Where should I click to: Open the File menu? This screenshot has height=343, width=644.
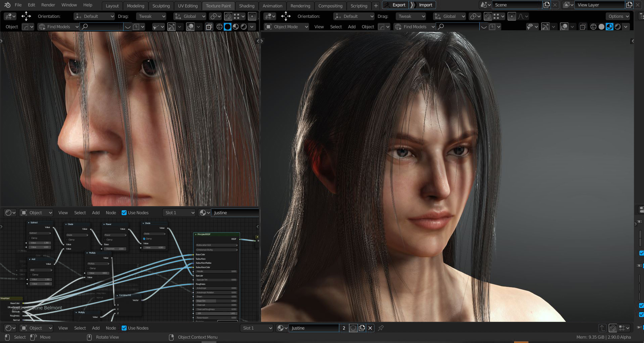[18, 5]
